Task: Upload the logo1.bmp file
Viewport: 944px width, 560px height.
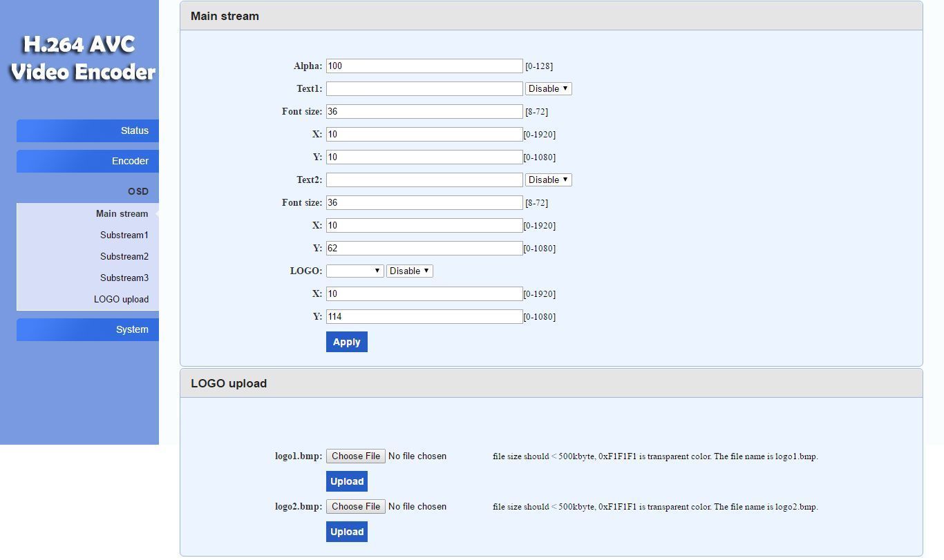Action: point(346,481)
